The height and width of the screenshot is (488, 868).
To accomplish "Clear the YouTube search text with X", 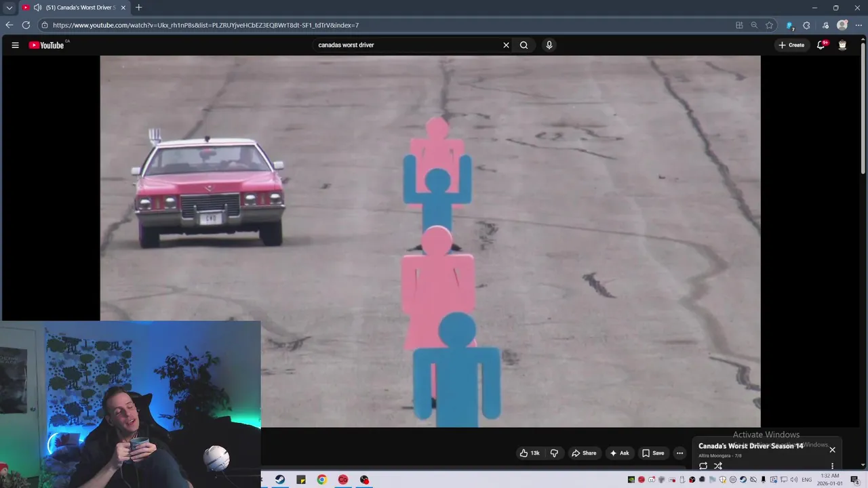I will (506, 45).
